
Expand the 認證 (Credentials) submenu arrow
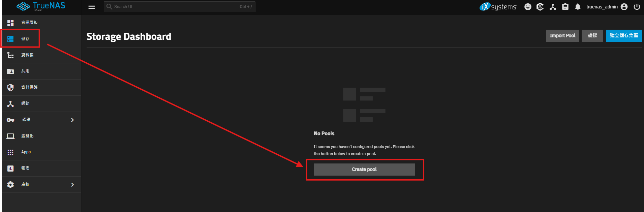(x=72, y=120)
